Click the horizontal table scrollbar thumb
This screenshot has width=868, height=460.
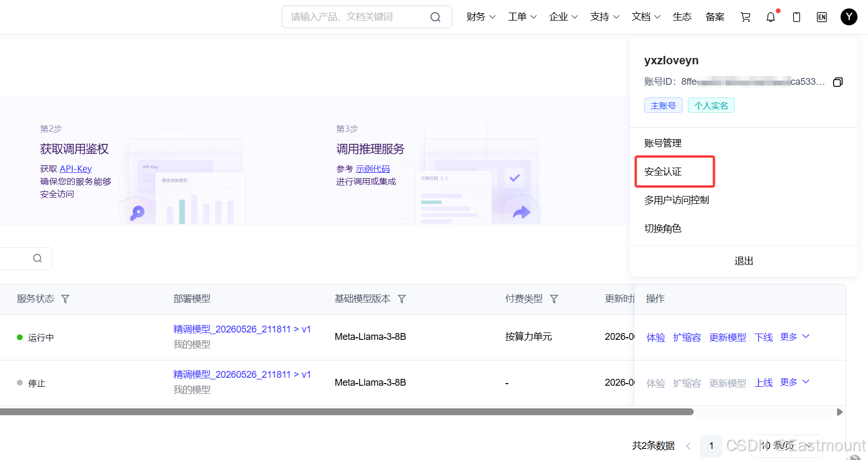[x=347, y=412]
